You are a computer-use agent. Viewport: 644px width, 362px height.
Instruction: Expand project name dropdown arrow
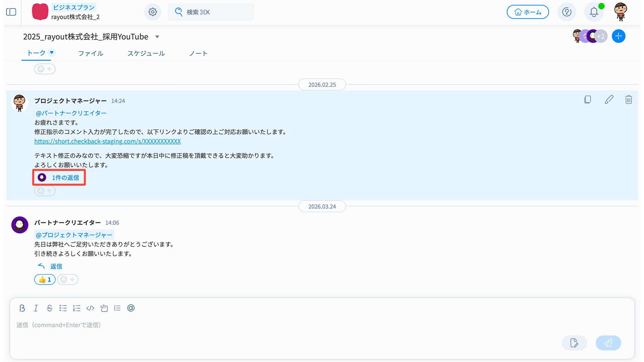[157, 37]
